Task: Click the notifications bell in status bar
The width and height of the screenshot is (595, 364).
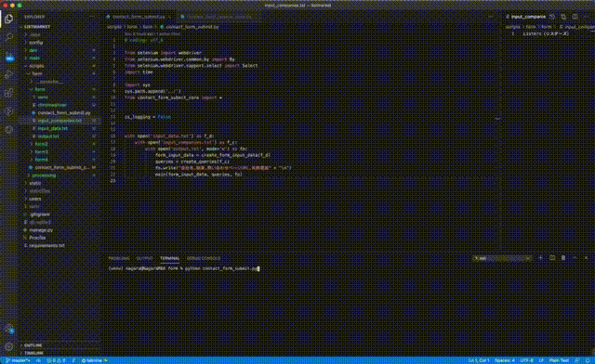Action: (x=588, y=360)
